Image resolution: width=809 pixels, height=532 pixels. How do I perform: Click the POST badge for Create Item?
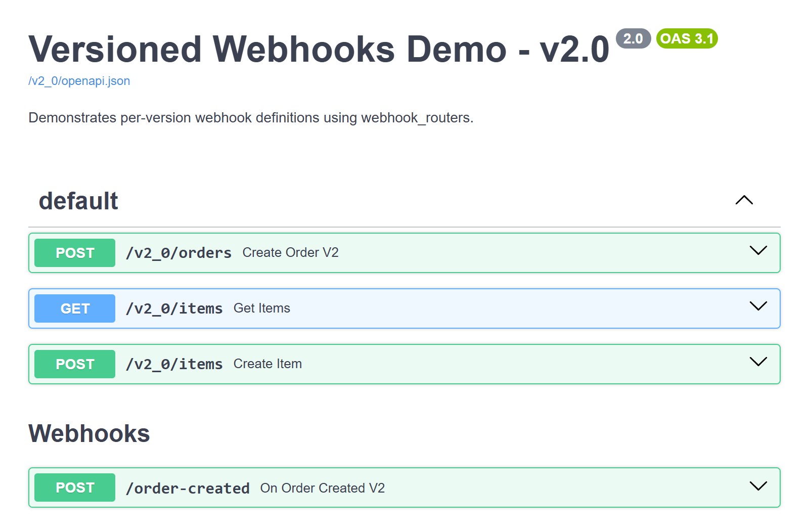click(75, 364)
